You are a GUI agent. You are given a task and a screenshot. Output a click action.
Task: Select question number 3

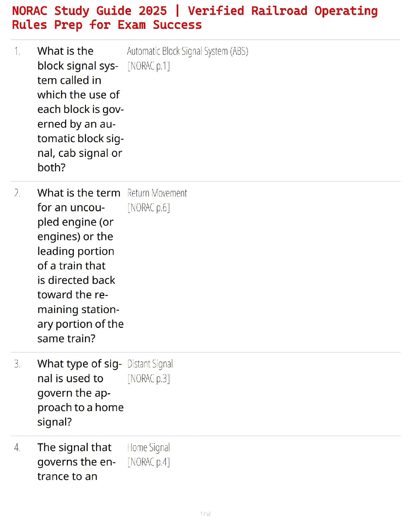point(17,364)
